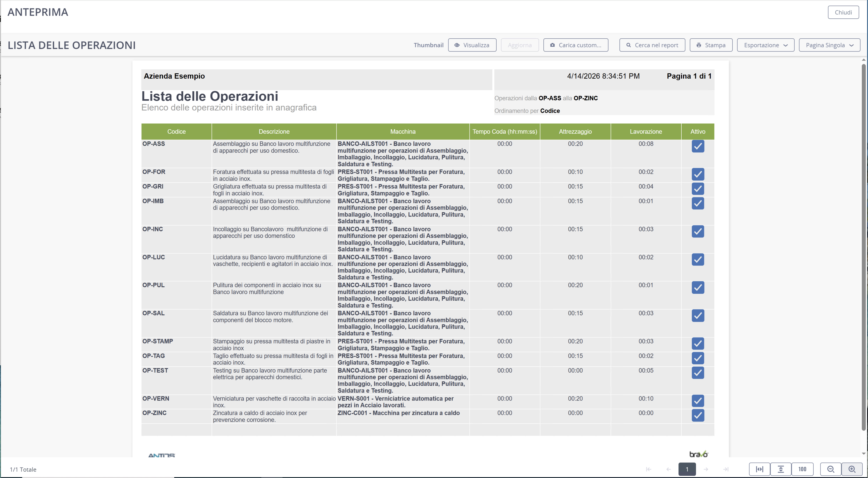Click Lavorazione value 00:08 for OP-ASS
This screenshot has height=478, width=868.
coord(646,144)
